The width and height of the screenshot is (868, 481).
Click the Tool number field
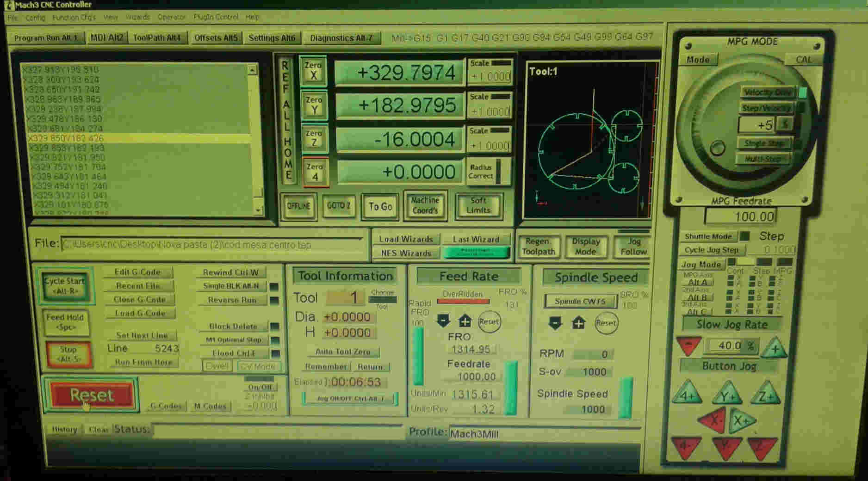[x=345, y=297]
